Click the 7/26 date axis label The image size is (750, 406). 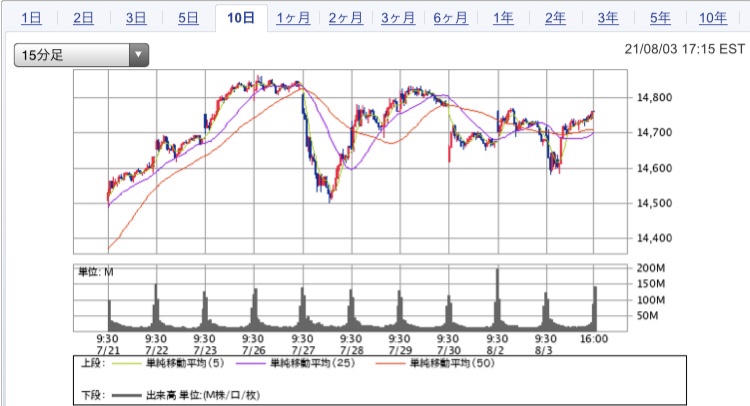pyautogui.click(x=254, y=350)
